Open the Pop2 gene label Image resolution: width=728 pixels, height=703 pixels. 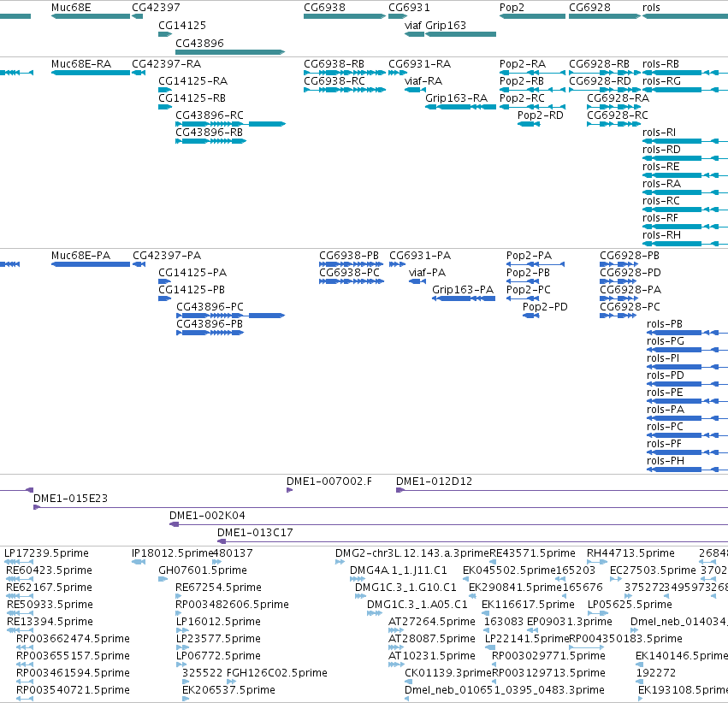(x=512, y=8)
